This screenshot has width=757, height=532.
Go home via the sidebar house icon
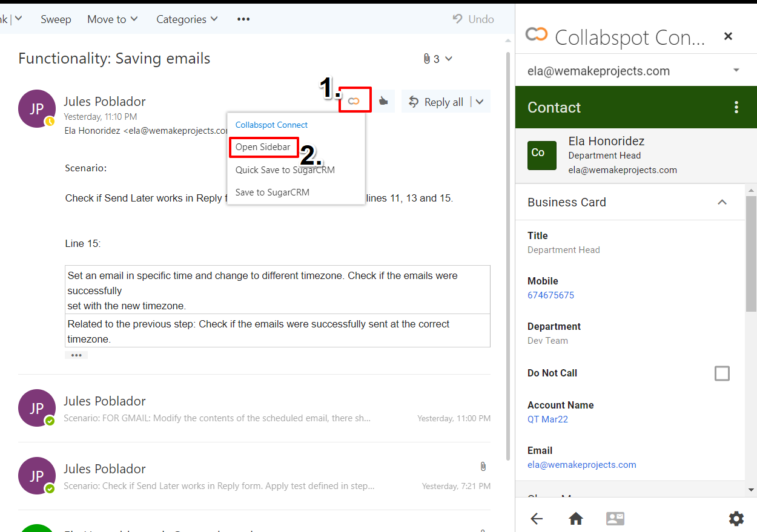coord(575,519)
